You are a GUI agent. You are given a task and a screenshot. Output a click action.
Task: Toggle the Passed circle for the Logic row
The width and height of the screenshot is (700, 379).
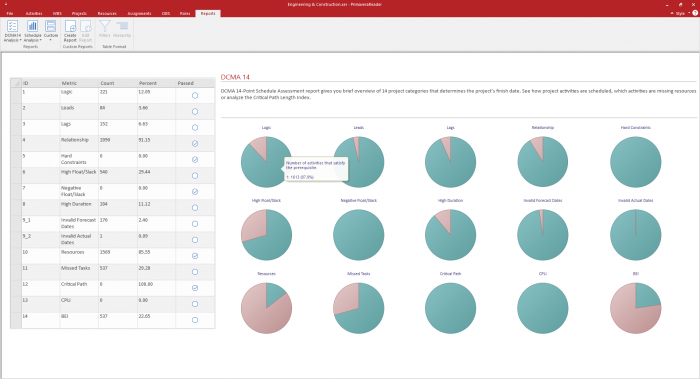coord(195,96)
